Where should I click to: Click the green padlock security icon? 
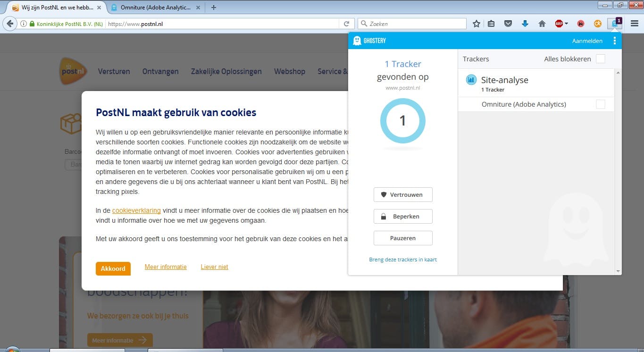coord(32,24)
